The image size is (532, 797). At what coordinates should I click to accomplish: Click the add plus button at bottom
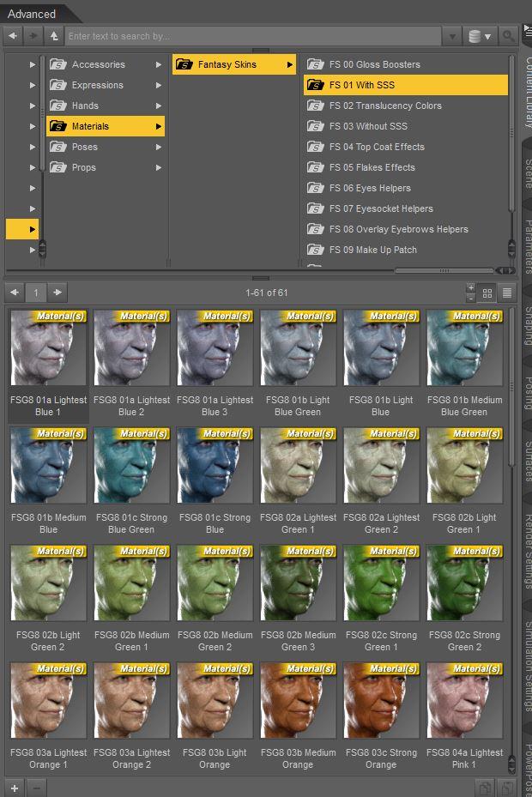[x=15, y=789]
